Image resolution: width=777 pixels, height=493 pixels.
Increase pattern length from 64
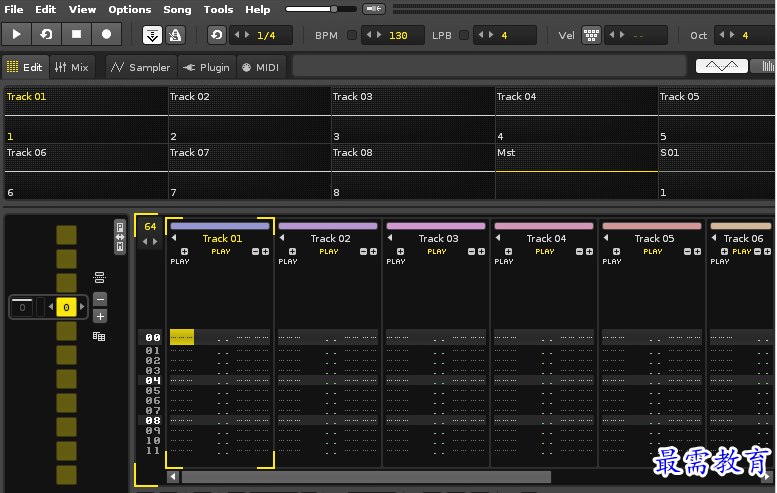(155, 242)
